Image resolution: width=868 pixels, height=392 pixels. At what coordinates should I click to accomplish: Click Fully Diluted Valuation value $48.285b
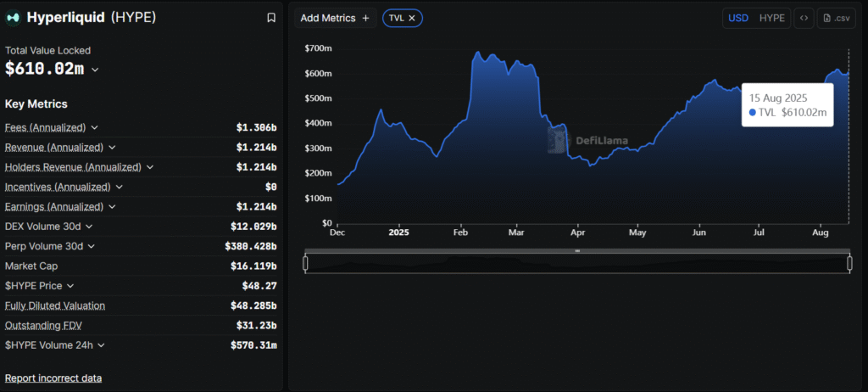click(253, 305)
